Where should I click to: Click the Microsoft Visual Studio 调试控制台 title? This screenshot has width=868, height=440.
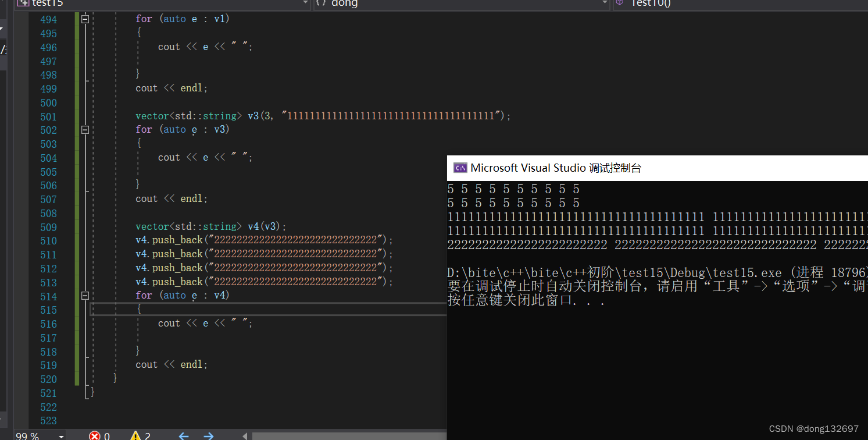pyautogui.click(x=556, y=168)
